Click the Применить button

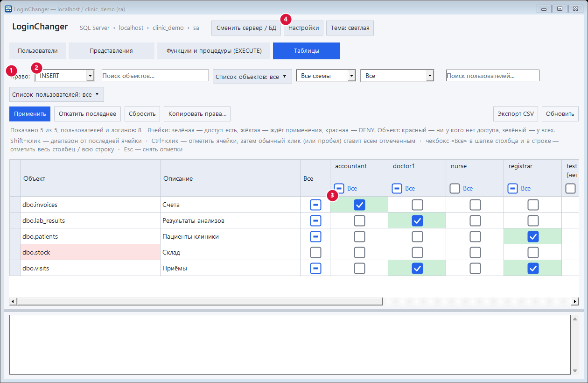(x=30, y=114)
